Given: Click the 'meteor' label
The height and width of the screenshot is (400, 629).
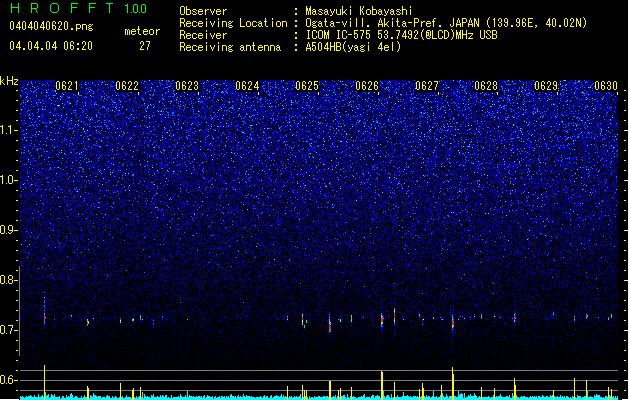Looking at the screenshot, I should [142, 31].
